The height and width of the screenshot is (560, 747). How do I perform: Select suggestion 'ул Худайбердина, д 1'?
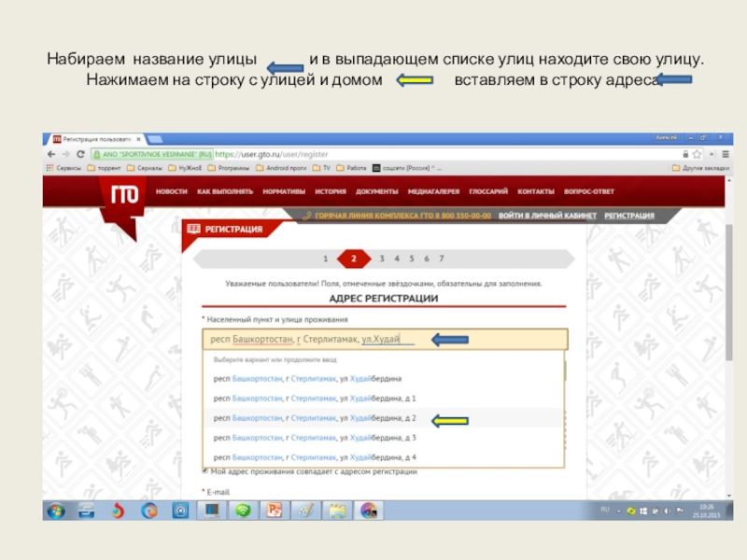tap(384, 399)
